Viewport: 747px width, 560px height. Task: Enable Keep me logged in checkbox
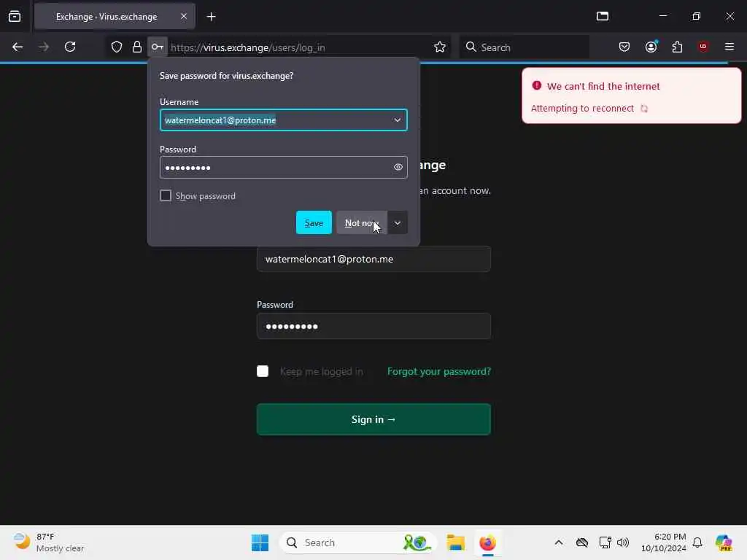(263, 371)
